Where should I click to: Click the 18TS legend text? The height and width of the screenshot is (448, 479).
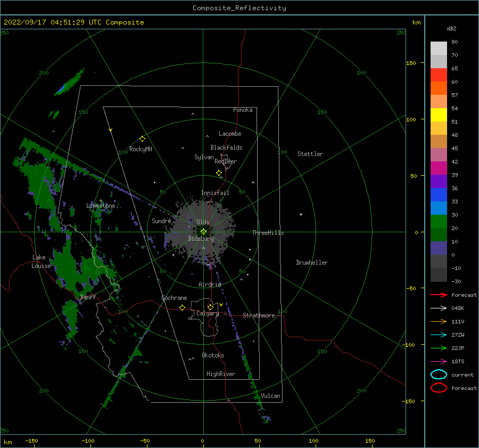(x=458, y=362)
